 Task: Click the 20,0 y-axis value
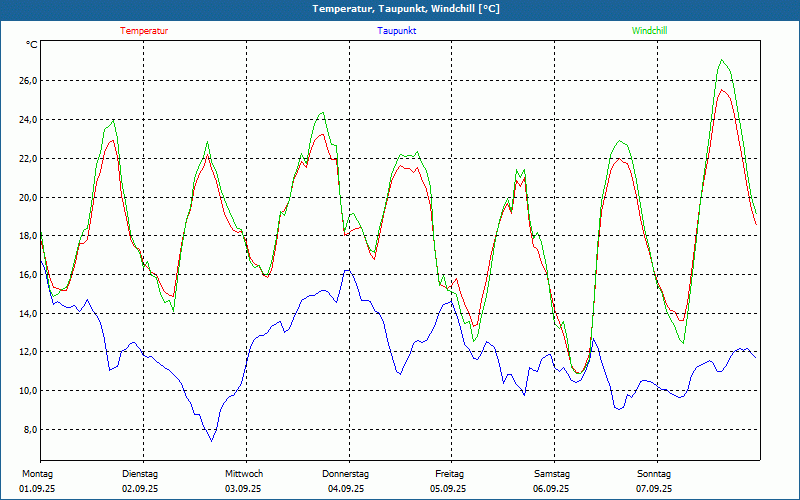(x=27, y=198)
